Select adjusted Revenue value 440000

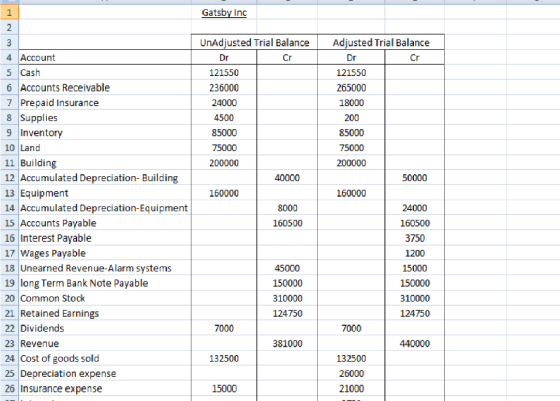pyautogui.click(x=415, y=343)
